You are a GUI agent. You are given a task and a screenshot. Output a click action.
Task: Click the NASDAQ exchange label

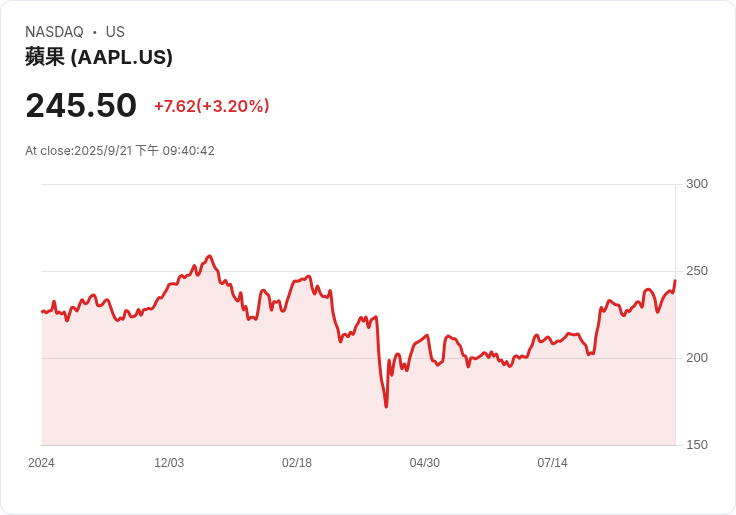54,32
